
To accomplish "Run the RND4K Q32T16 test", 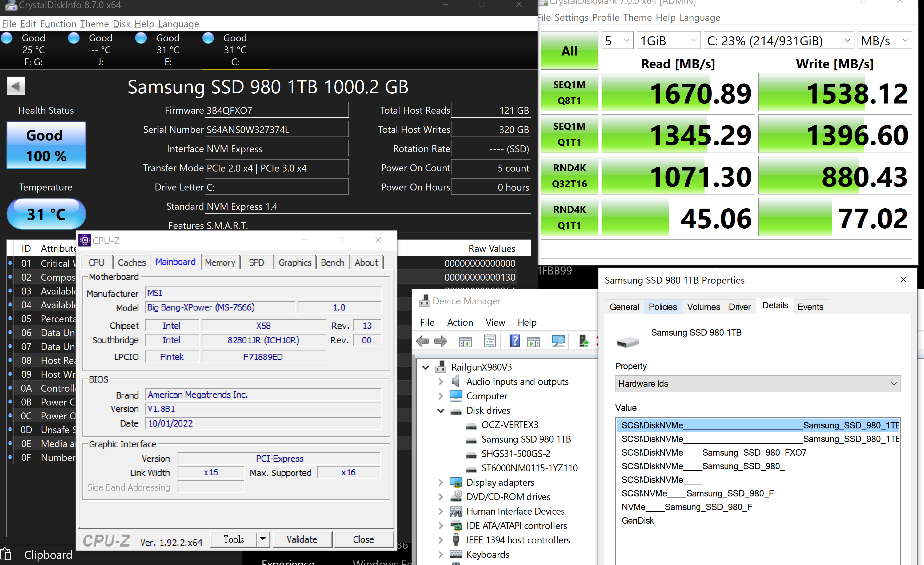I will coord(569,176).
